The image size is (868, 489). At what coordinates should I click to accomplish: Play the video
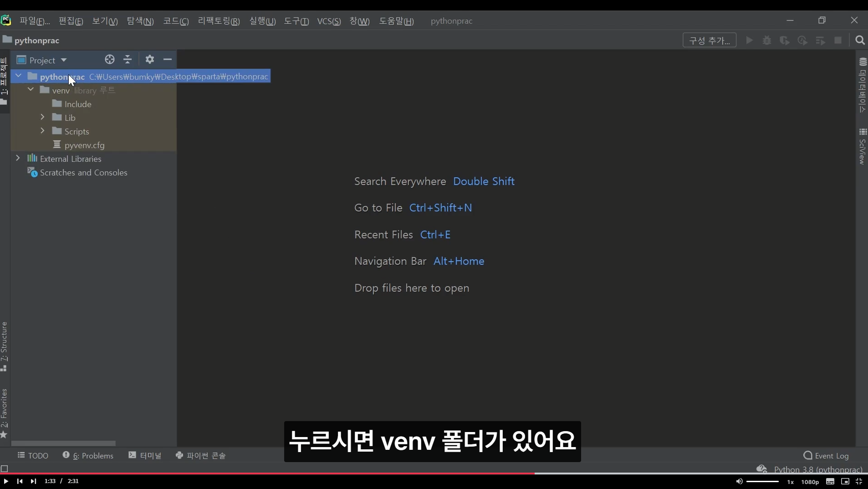6,481
